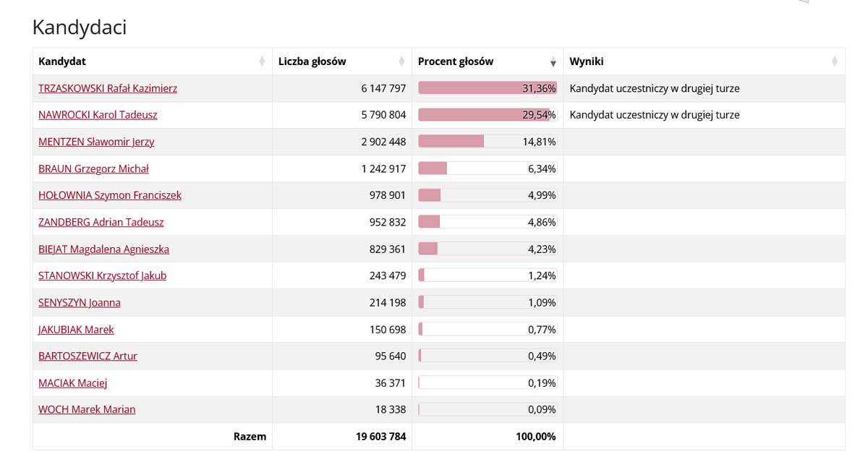Sort table by Kandydat column arrows
This screenshot has width=868, height=475.
pos(262,62)
